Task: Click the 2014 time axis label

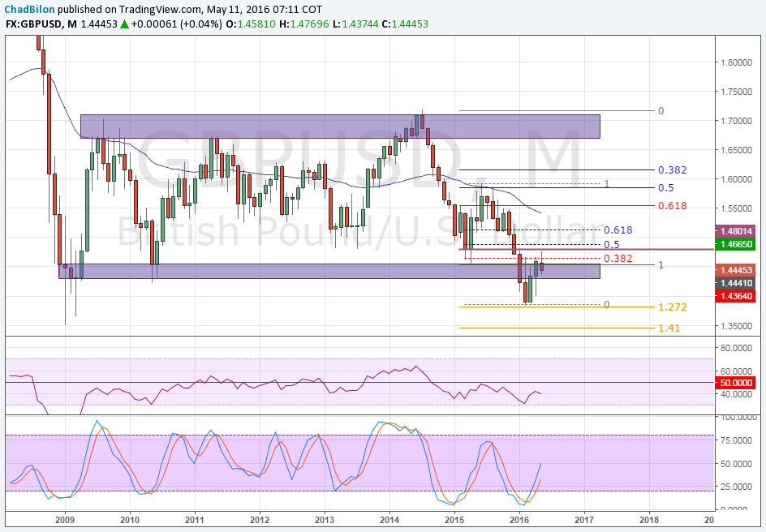Action: tap(389, 520)
